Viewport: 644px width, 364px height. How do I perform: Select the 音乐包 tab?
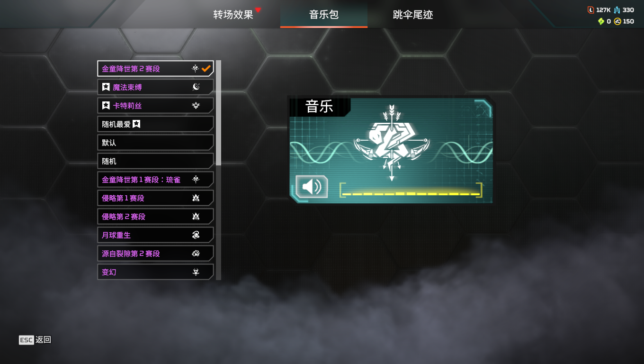tap(324, 14)
